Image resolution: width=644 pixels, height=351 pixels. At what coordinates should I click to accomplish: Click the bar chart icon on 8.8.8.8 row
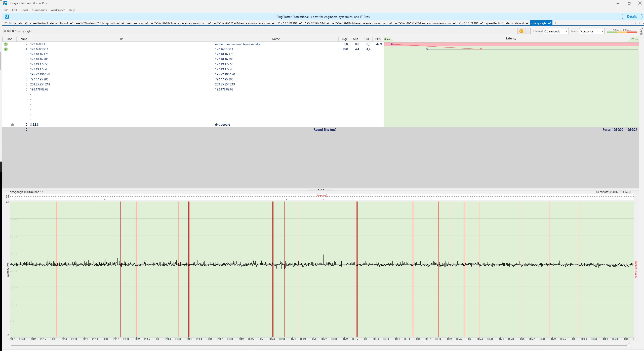pyautogui.click(x=12, y=125)
